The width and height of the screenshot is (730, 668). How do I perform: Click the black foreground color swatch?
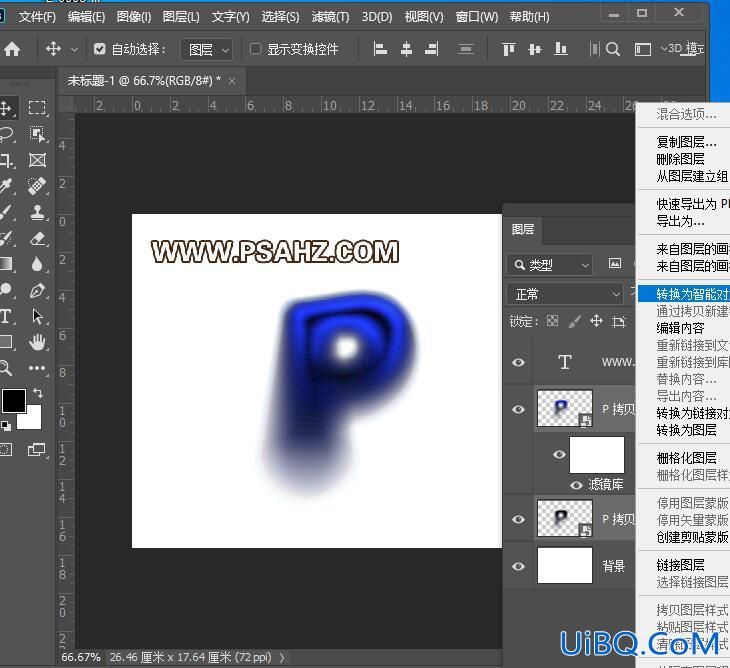pos(14,401)
